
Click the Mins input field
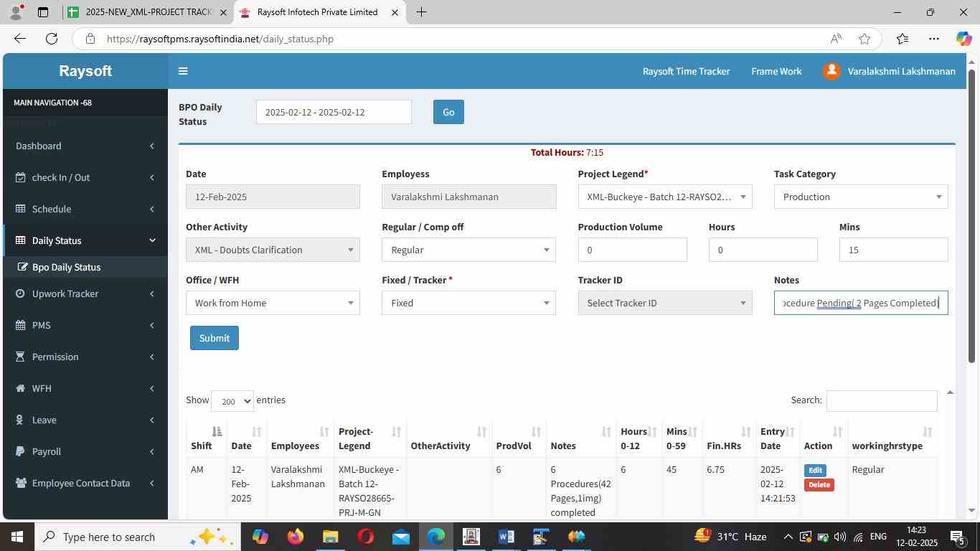point(893,250)
